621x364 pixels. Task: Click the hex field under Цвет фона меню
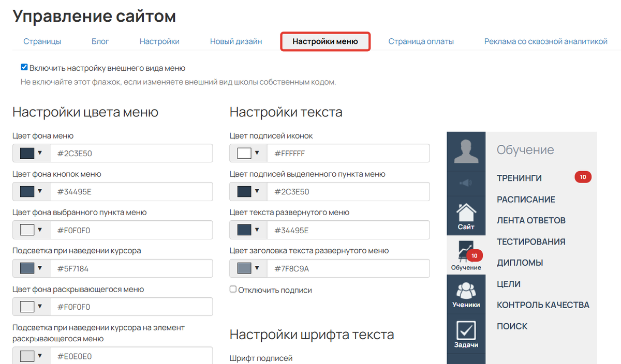[x=131, y=153]
